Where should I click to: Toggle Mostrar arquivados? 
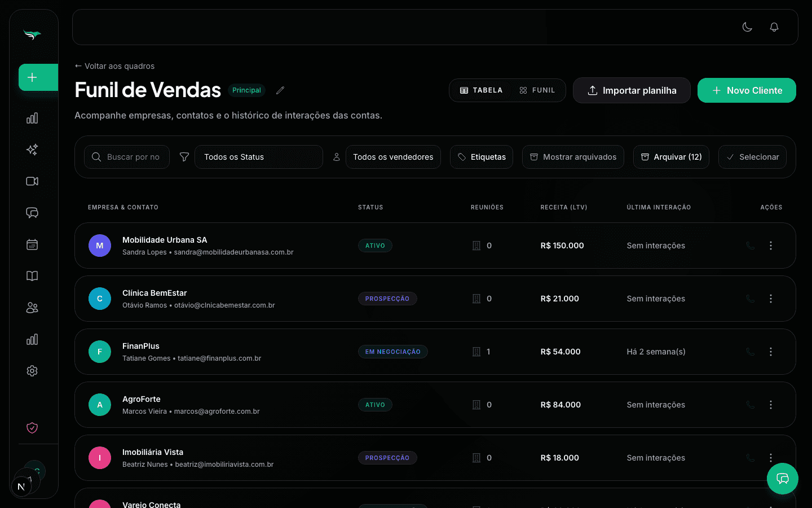tap(573, 157)
